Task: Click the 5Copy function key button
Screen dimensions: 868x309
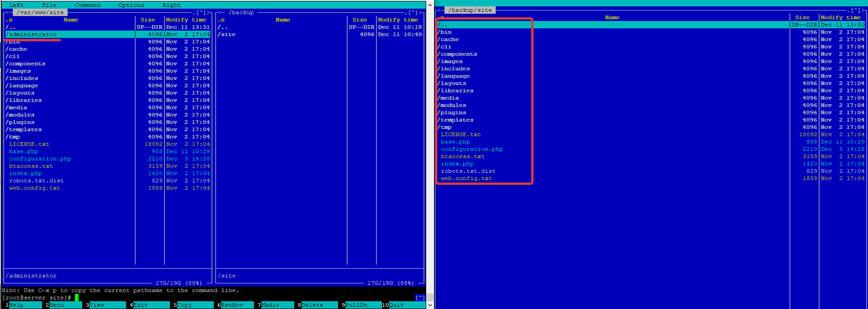Action: click(193, 305)
